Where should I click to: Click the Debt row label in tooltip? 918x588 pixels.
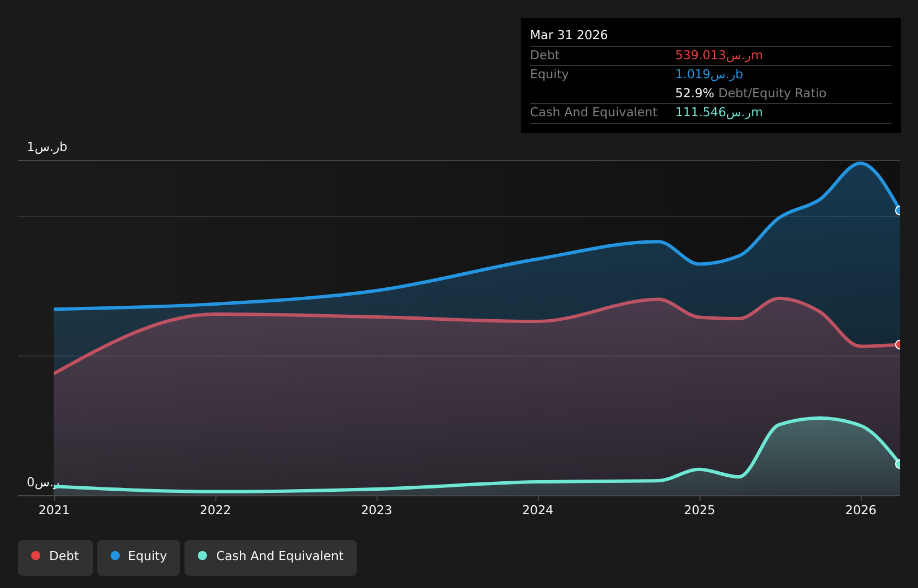[545, 55]
